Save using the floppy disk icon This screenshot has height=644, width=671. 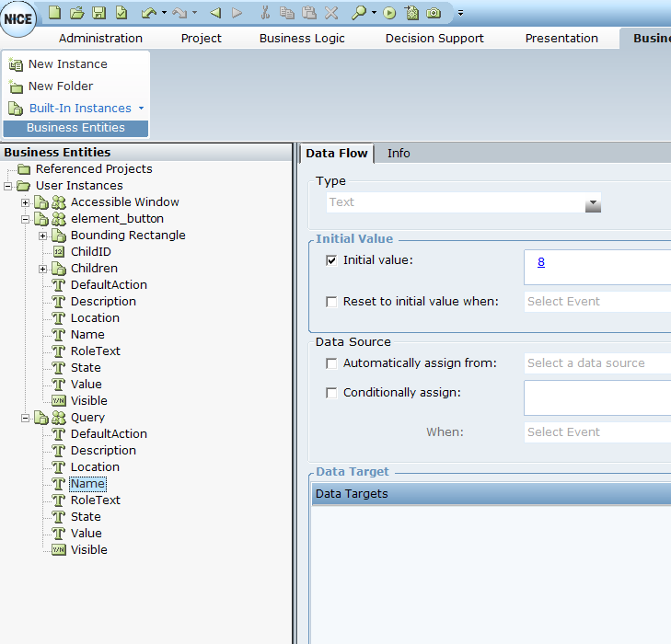point(99,13)
